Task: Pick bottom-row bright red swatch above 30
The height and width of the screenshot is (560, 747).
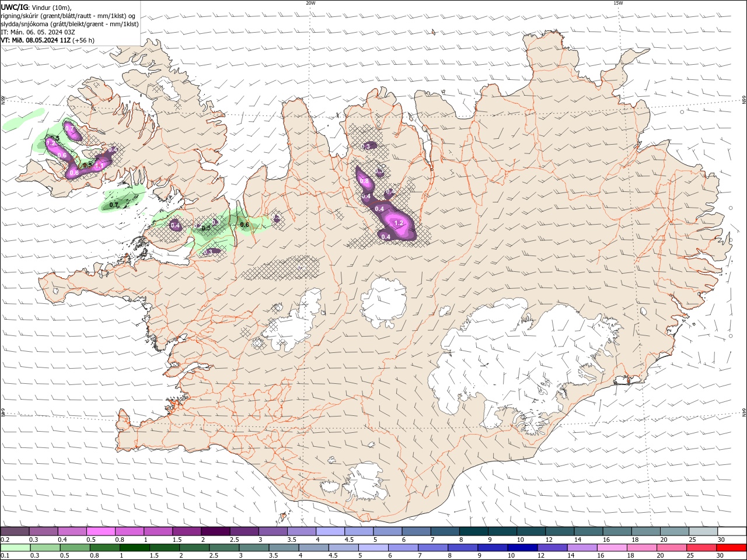Action: coord(732,548)
